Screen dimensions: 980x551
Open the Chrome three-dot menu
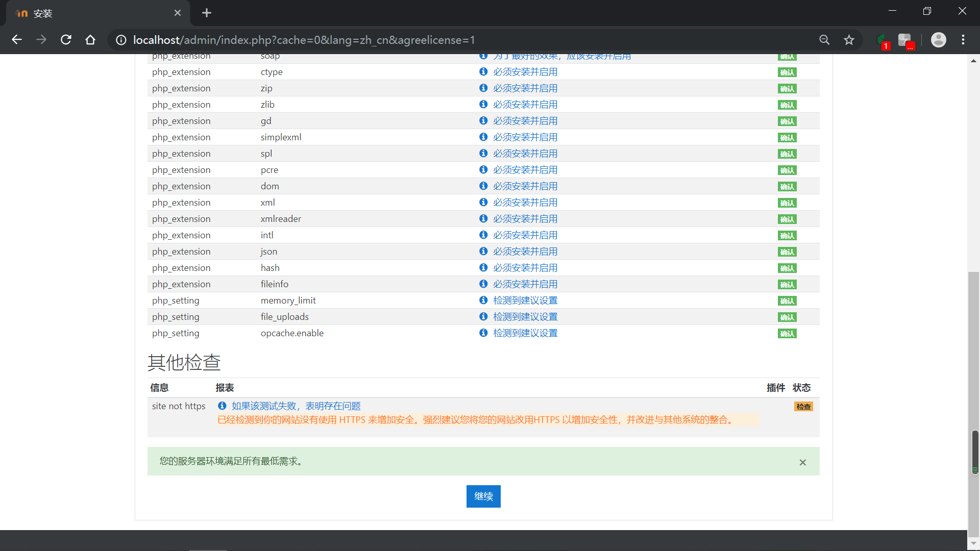[963, 40]
